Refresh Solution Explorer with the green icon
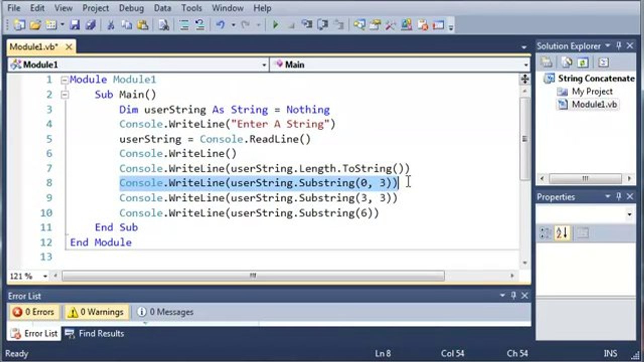 click(583, 62)
